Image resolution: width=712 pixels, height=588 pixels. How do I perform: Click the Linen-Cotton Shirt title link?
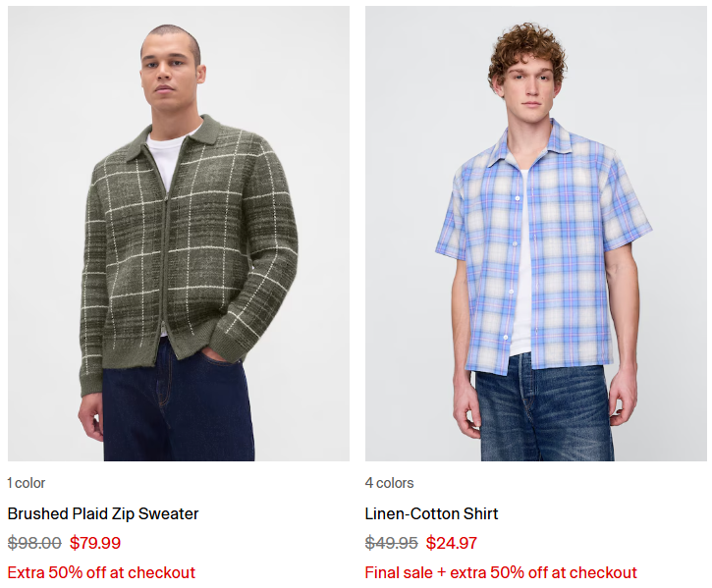(431, 513)
